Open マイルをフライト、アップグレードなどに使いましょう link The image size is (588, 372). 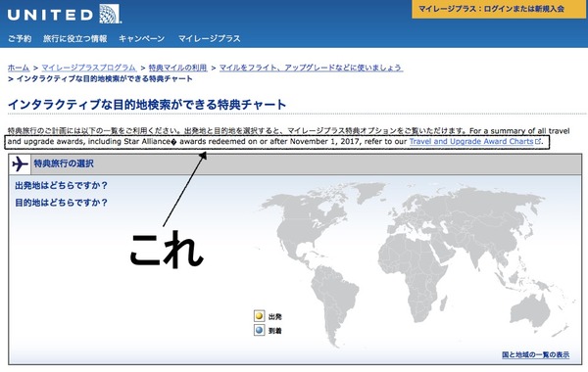click(312, 68)
